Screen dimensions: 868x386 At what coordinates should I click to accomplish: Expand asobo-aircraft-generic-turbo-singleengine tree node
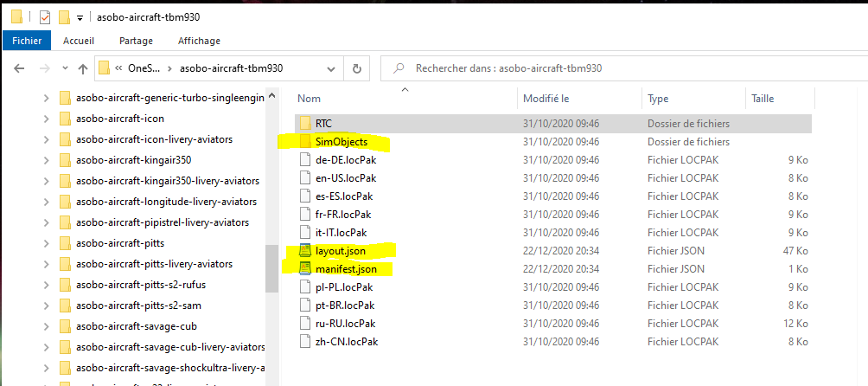(47, 98)
